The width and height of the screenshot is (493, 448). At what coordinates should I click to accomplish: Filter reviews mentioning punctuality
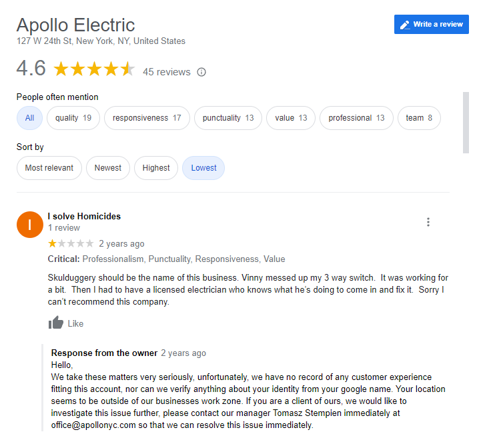click(228, 118)
